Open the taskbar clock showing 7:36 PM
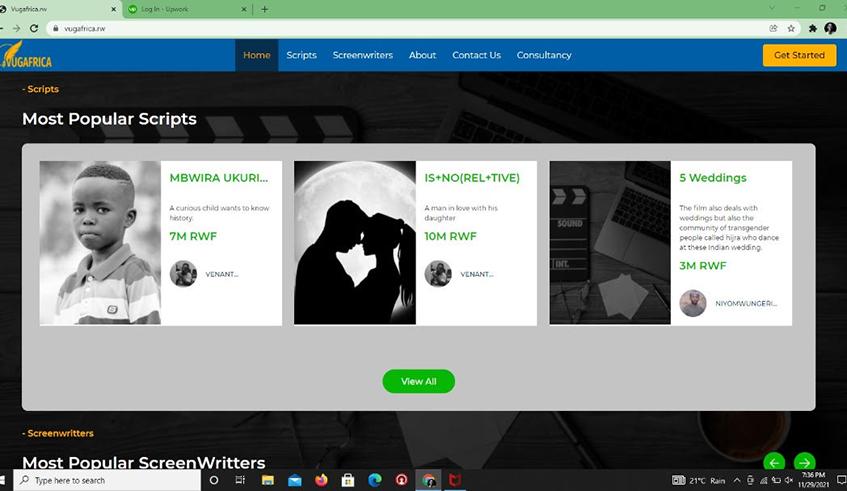 (813, 480)
